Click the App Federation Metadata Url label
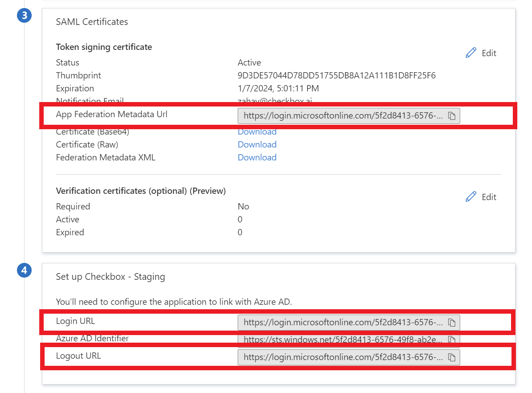 [111, 114]
